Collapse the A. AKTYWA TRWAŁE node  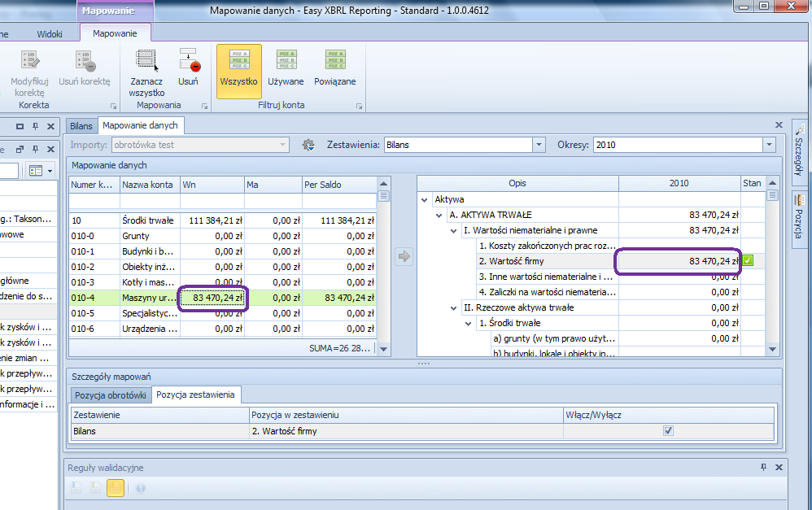pos(439,216)
